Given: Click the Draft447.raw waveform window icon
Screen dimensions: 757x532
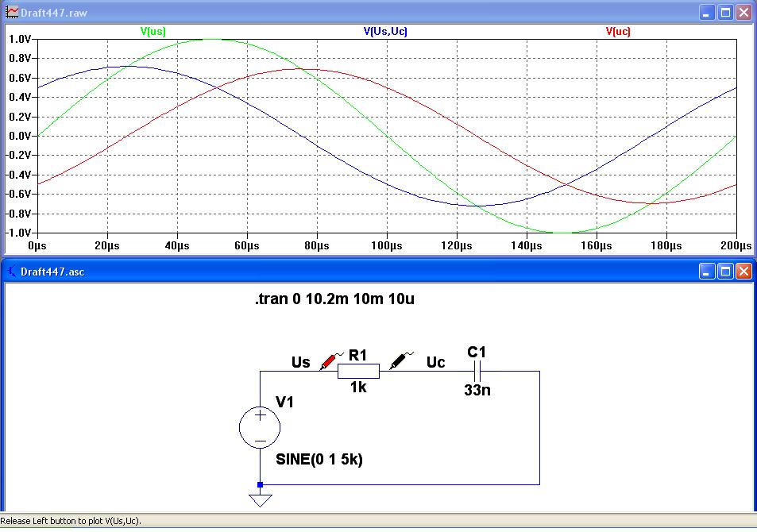Looking at the screenshot, I should tap(12, 12).
